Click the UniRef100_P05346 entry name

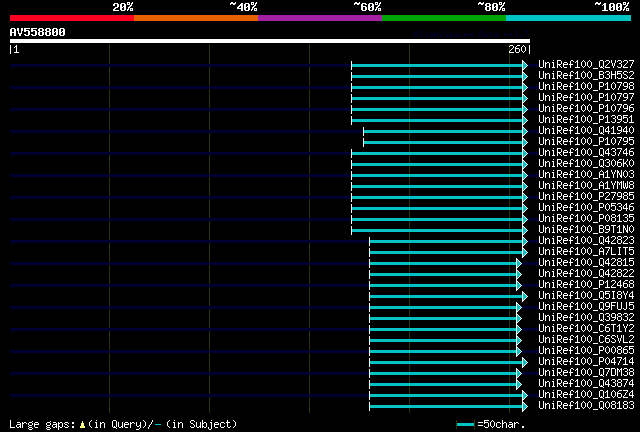(586, 207)
